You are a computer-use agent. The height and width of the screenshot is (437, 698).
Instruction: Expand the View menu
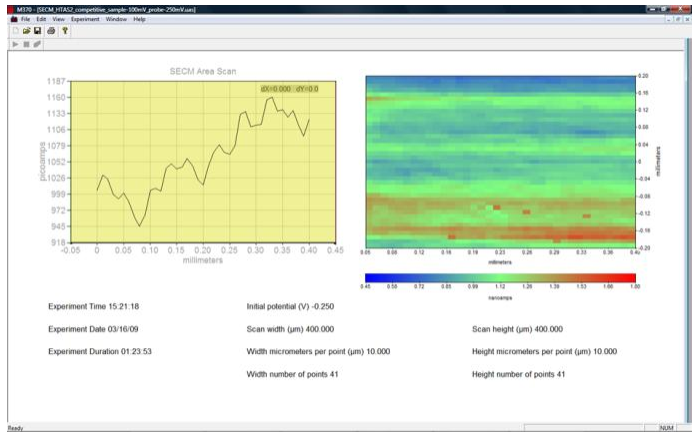[59, 19]
